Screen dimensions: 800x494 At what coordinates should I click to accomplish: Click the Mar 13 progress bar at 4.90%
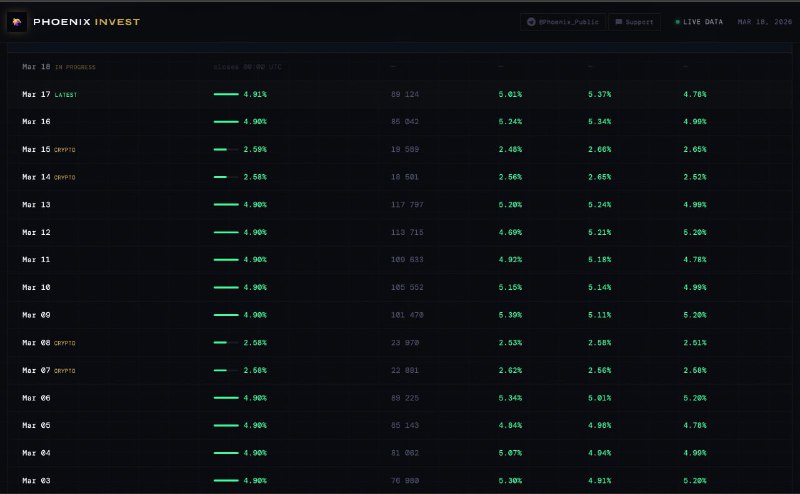point(226,205)
